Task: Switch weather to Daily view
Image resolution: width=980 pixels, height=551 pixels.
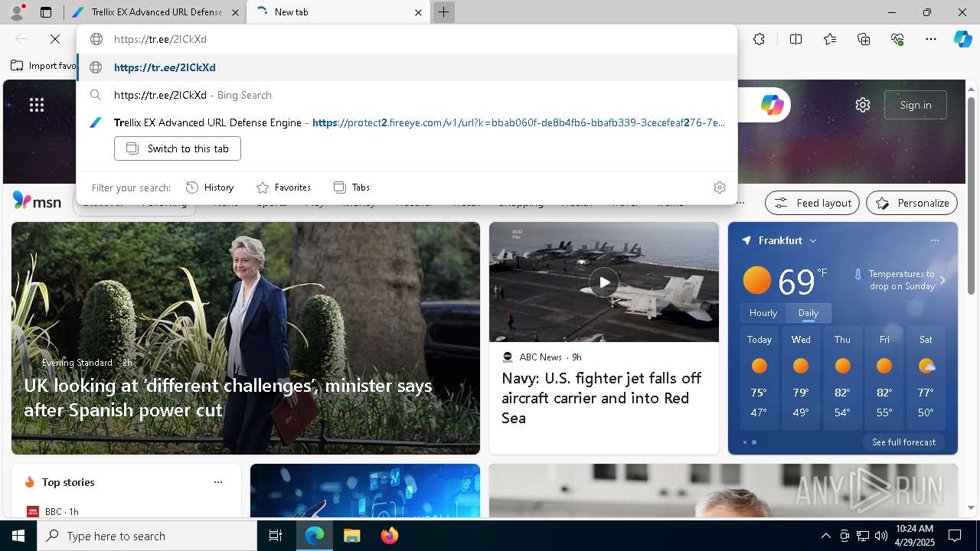Action: [808, 313]
